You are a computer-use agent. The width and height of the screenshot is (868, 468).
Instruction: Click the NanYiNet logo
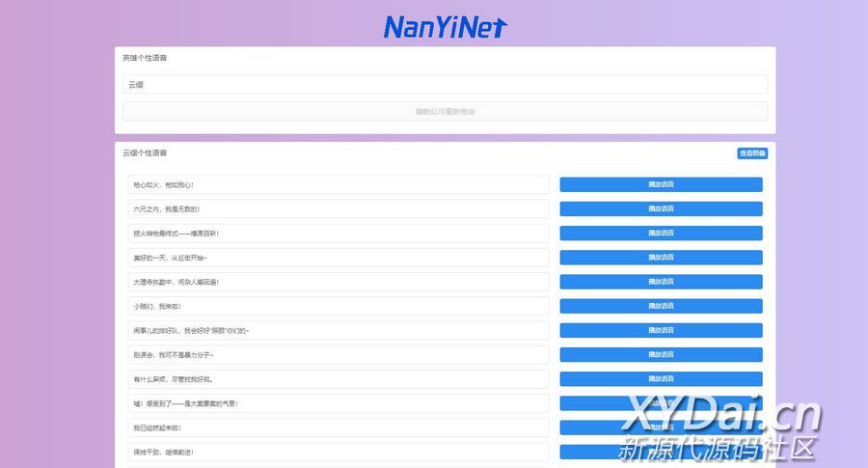pyautogui.click(x=445, y=26)
